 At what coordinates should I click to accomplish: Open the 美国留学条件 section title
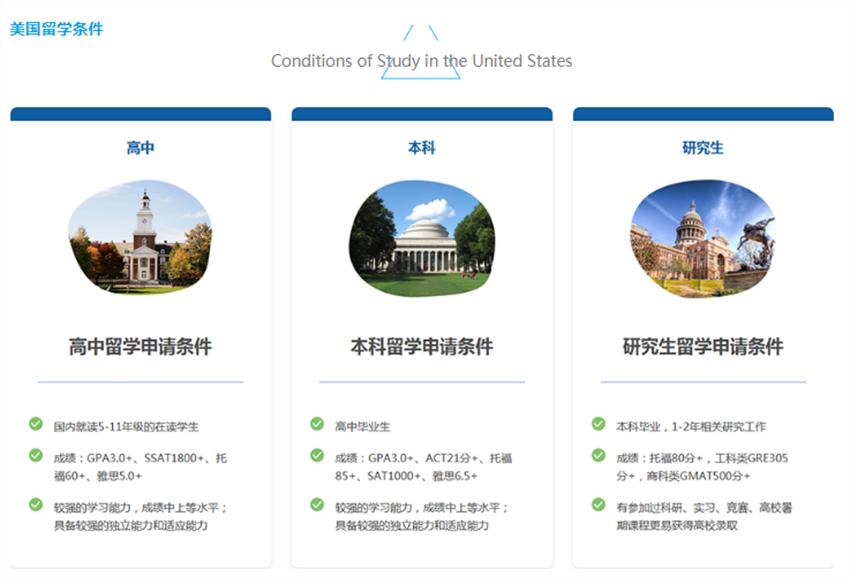56,29
